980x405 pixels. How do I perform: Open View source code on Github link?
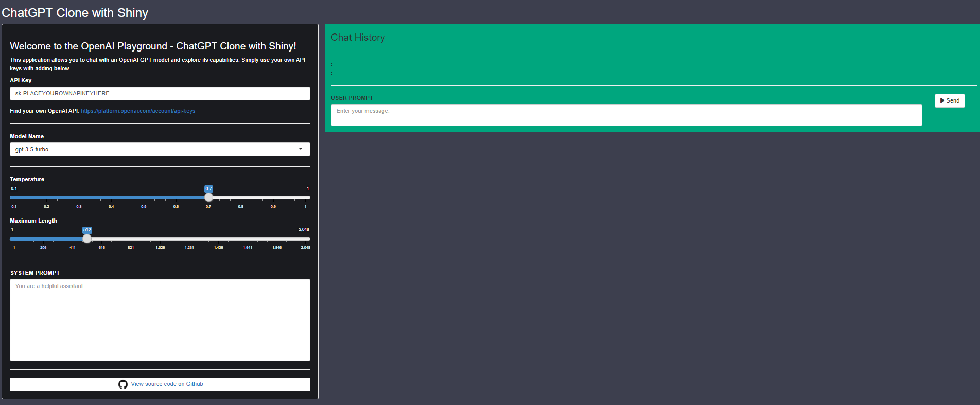click(167, 384)
